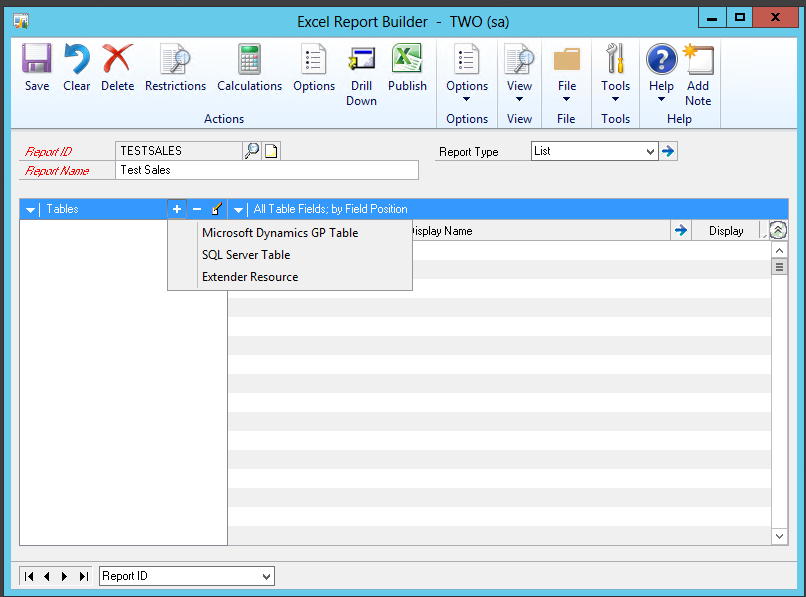Click the plus button to add a table
The width and height of the screenshot is (806, 597).
[x=177, y=209]
